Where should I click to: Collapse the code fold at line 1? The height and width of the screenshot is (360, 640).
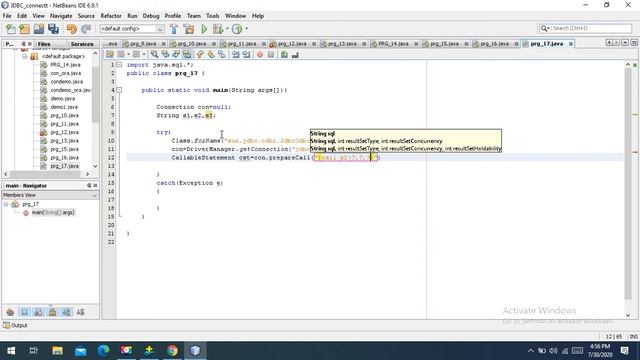[x=119, y=64]
